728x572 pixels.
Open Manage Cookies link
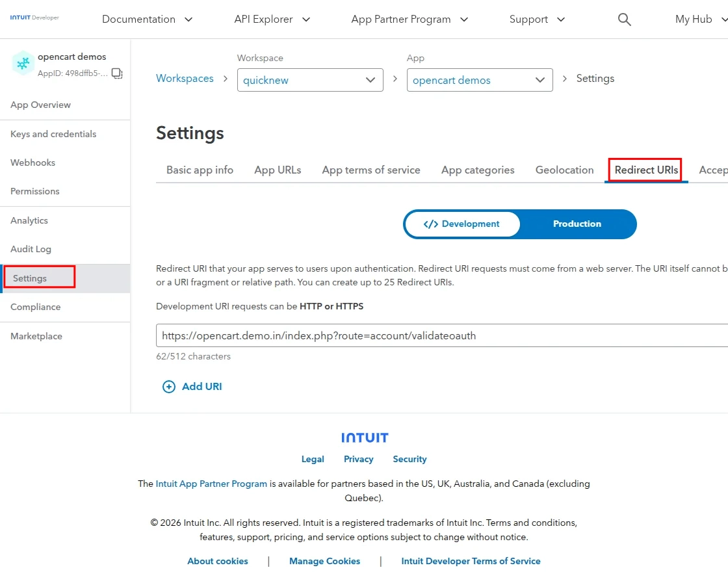tap(324, 562)
